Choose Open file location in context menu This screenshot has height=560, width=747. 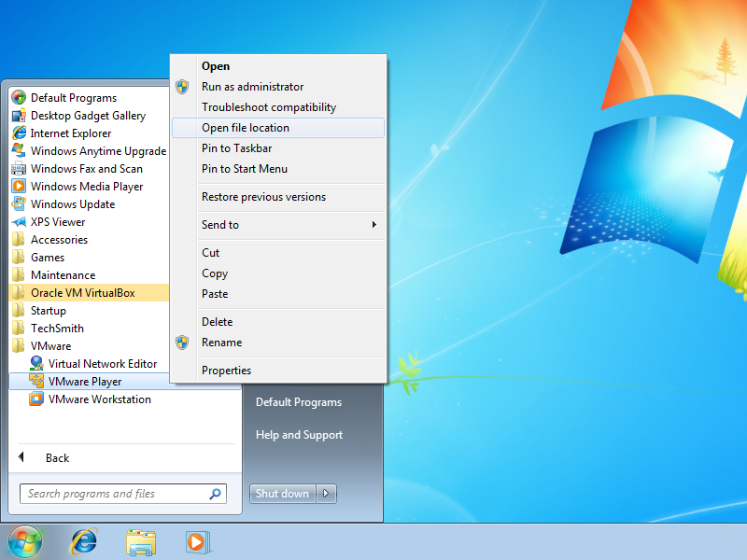[x=246, y=128]
